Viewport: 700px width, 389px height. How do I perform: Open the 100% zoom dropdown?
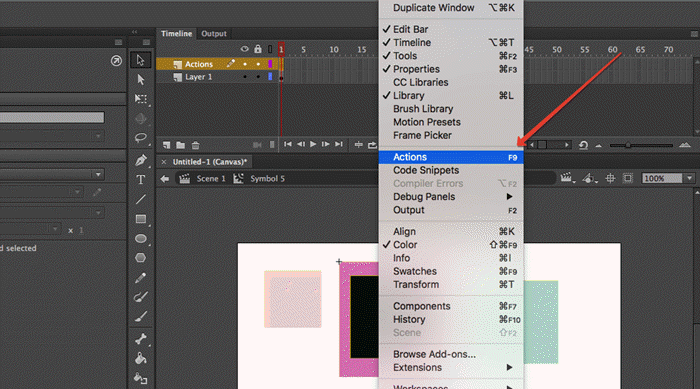(690, 179)
